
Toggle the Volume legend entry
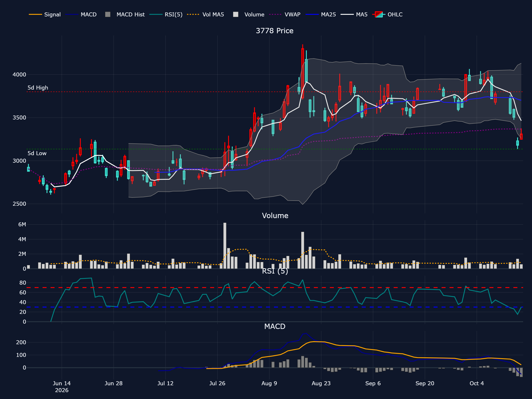[x=249, y=14]
